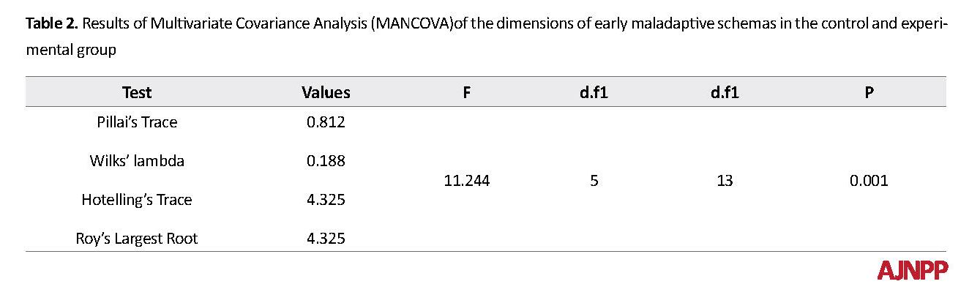
Task: Click the bold Table 2 caption label
Action: click(x=52, y=24)
